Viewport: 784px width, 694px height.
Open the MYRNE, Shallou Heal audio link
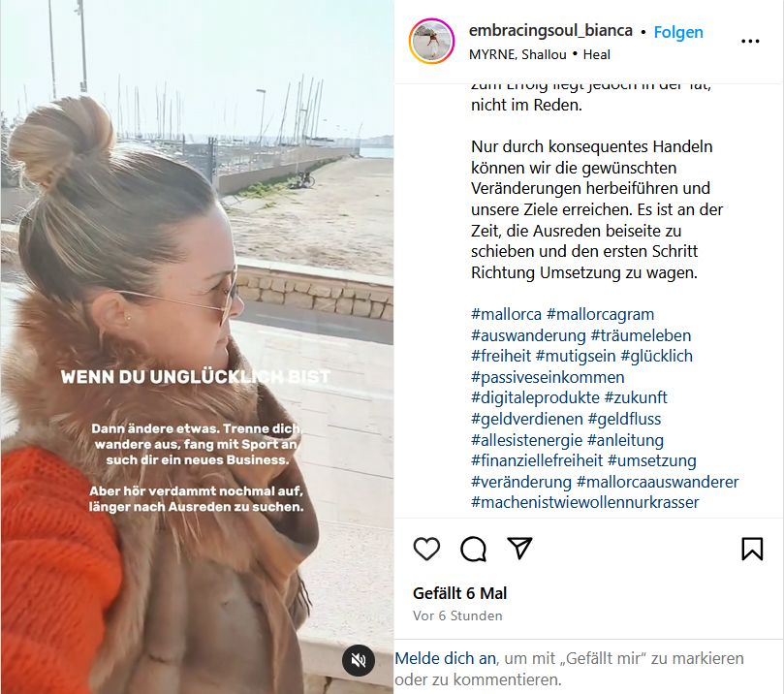pos(540,54)
